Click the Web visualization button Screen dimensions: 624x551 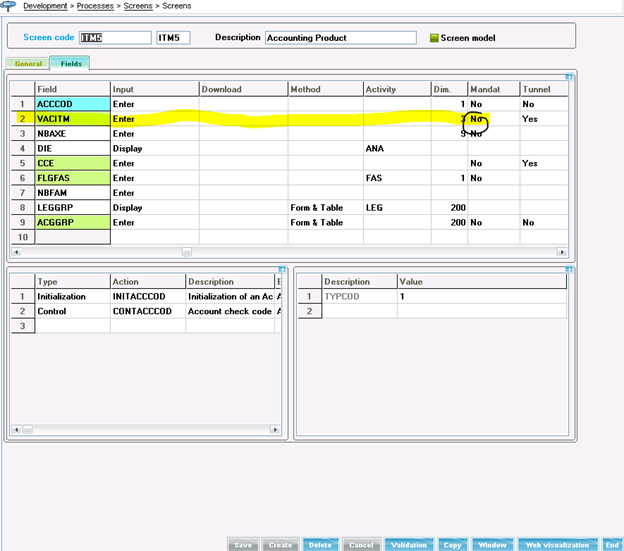(x=557, y=545)
